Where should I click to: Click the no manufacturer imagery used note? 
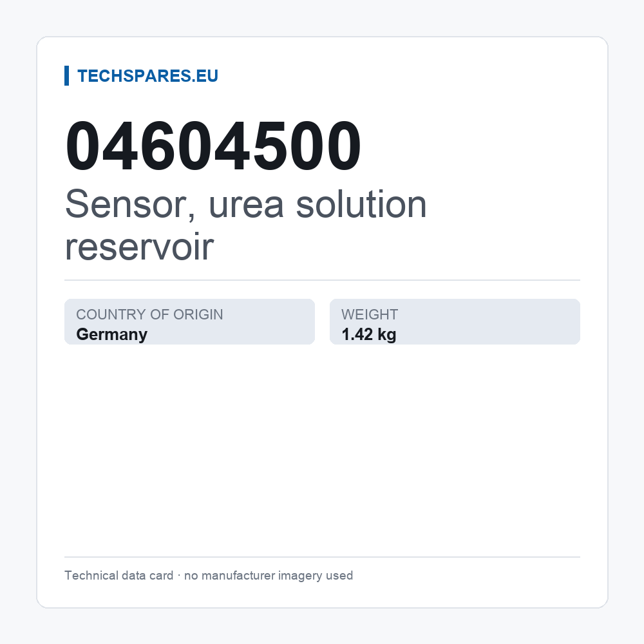click(x=269, y=575)
